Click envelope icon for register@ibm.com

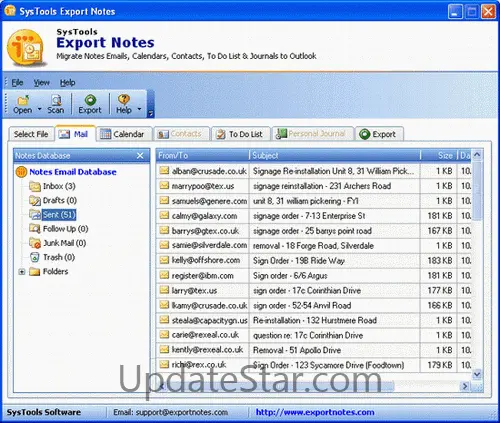[x=164, y=275]
